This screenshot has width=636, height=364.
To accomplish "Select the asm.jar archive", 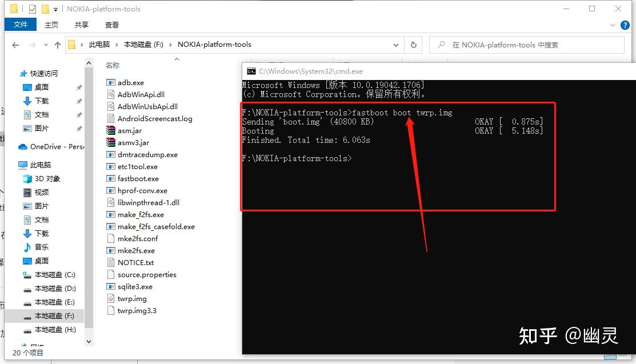I will click(x=129, y=131).
